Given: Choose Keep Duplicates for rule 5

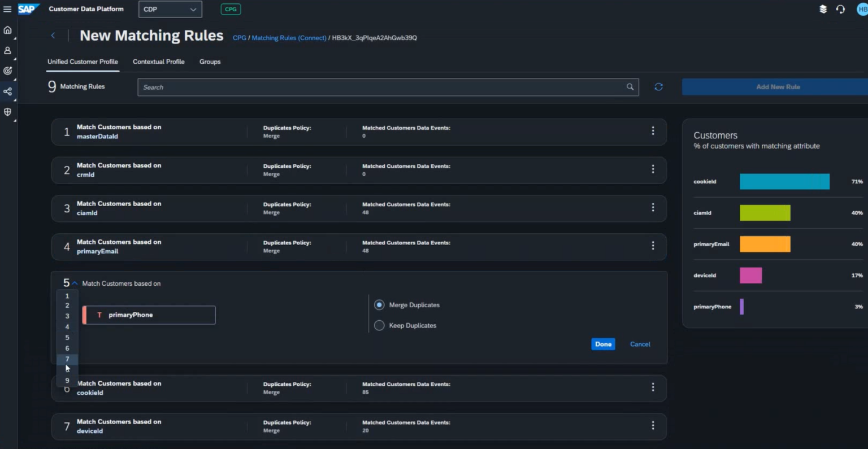Looking at the screenshot, I should 379,325.
